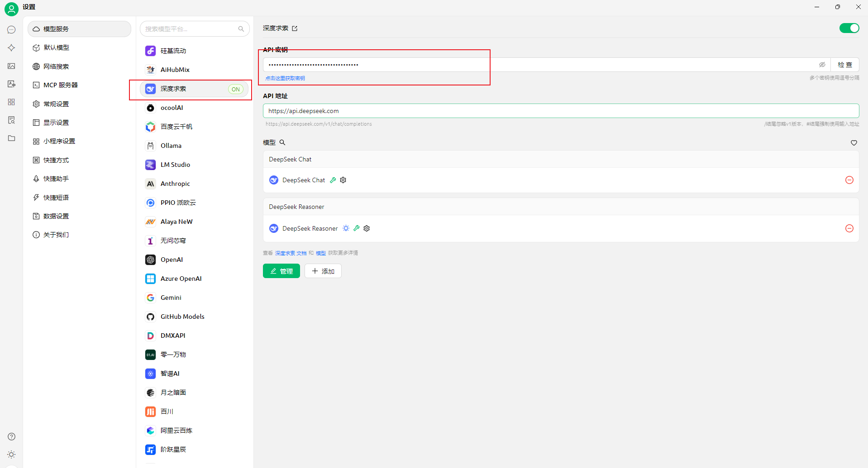Click the heart icon beside 模型 section
The image size is (868, 468).
click(854, 143)
